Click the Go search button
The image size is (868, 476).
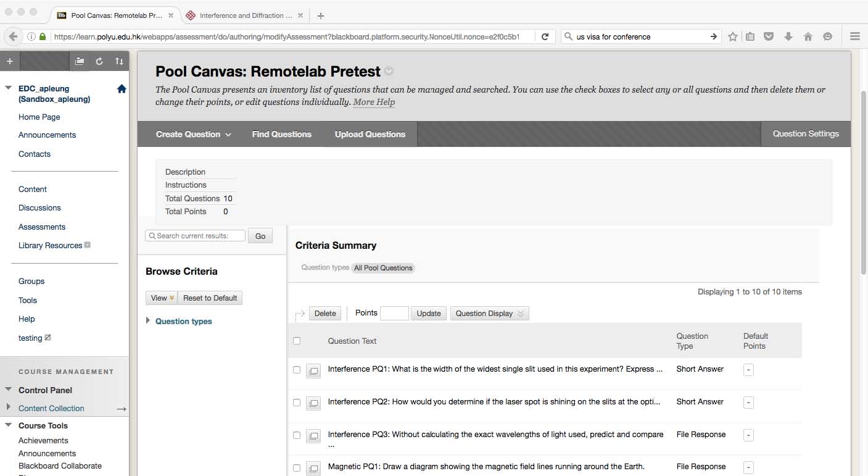(260, 236)
